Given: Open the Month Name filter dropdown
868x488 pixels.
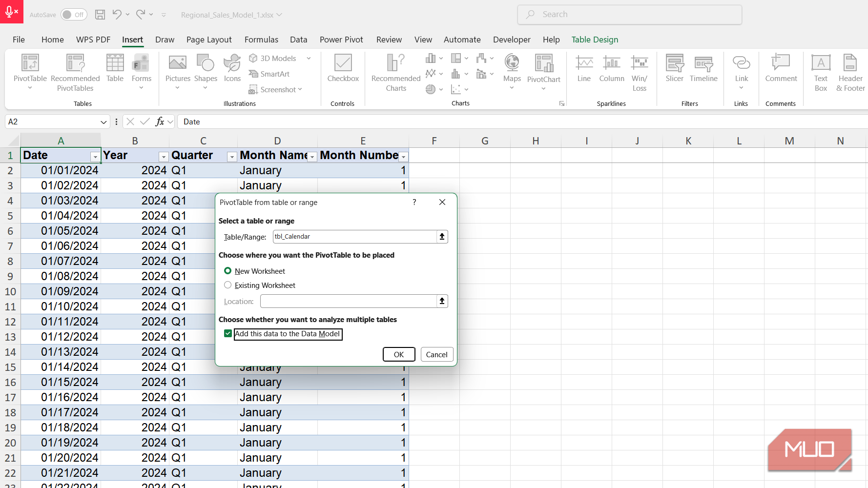Looking at the screenshot, I should tap(312, 157).
